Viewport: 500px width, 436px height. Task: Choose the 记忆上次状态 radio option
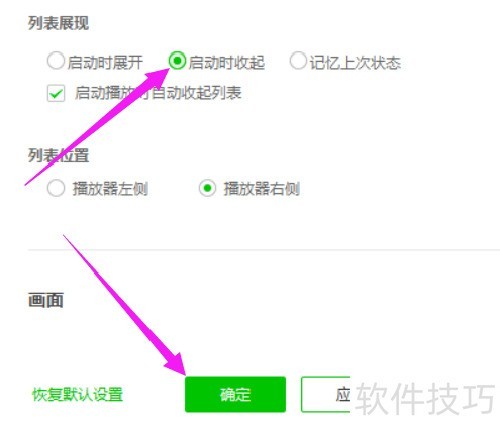(298, 61)
